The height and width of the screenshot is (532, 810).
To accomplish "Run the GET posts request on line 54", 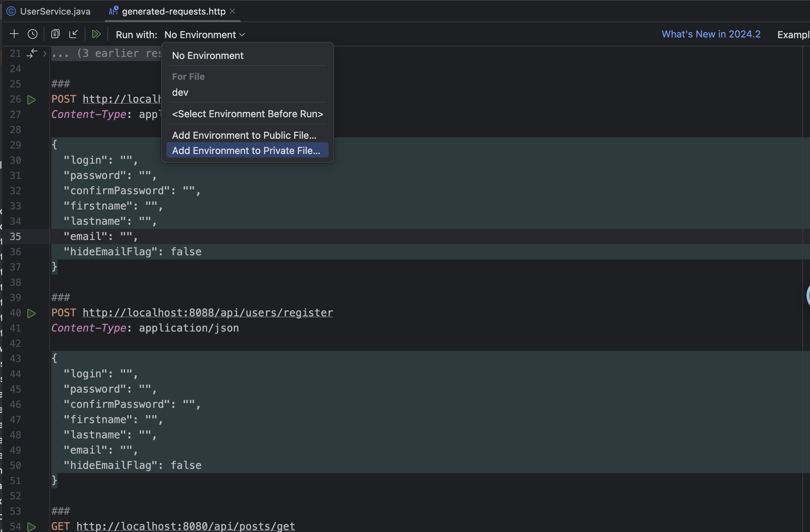I will (32, 526).
